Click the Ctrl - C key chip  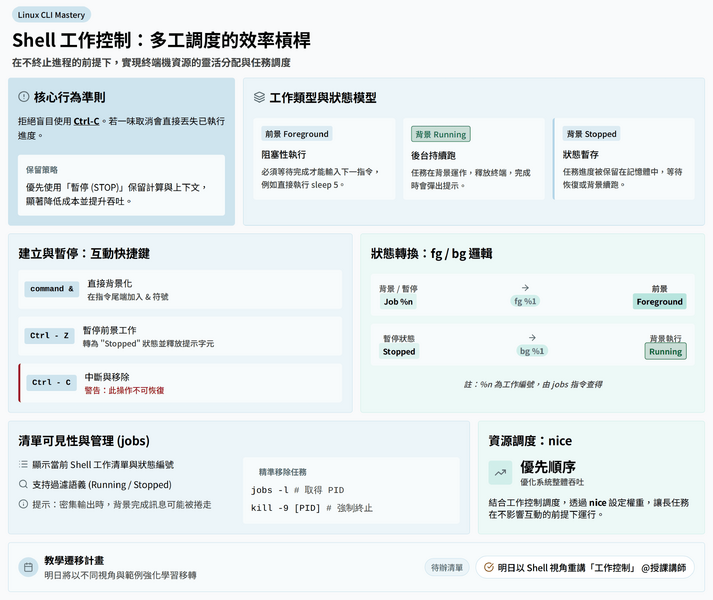coord(51,383)
